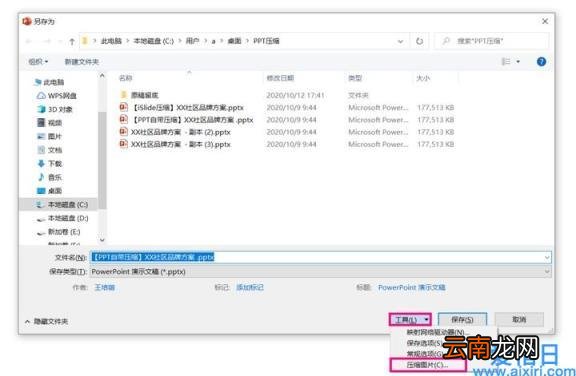Open 工具(L) dropdown button

410,319
